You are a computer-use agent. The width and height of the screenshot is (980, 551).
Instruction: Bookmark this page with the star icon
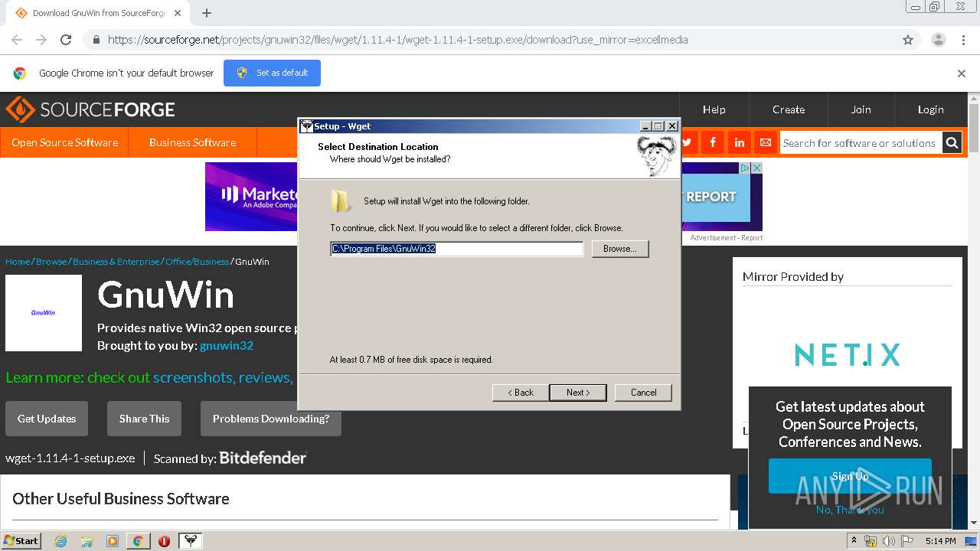pyautogui.click(x=908, y=40)
